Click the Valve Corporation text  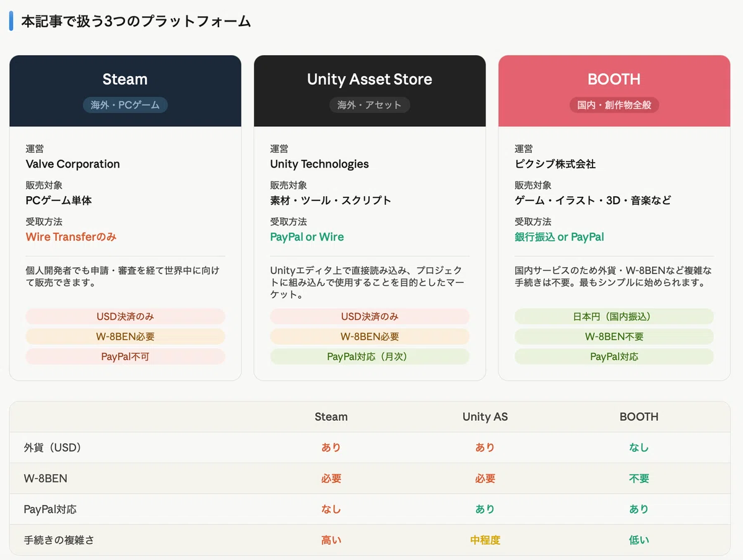coord(73,164)
